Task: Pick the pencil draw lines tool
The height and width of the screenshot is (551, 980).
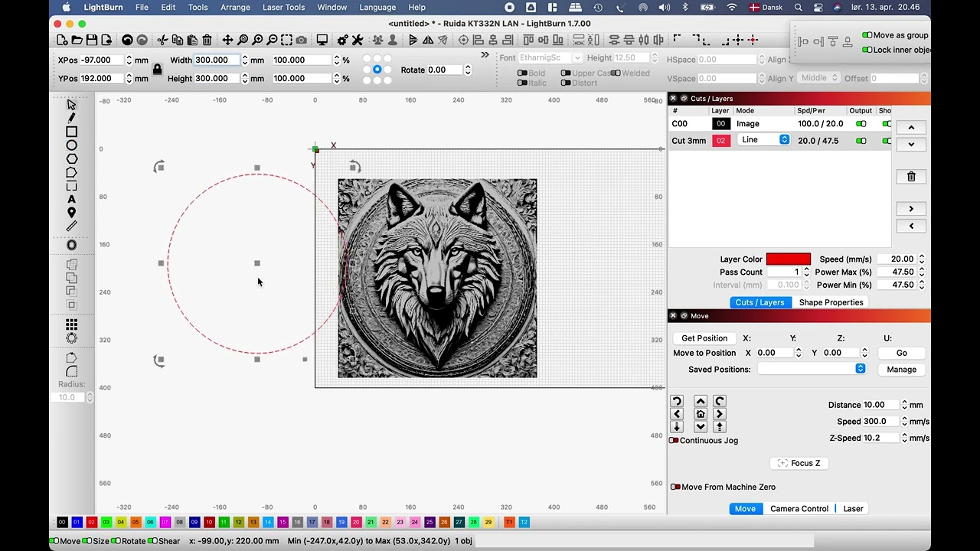Action: point(71,118)
